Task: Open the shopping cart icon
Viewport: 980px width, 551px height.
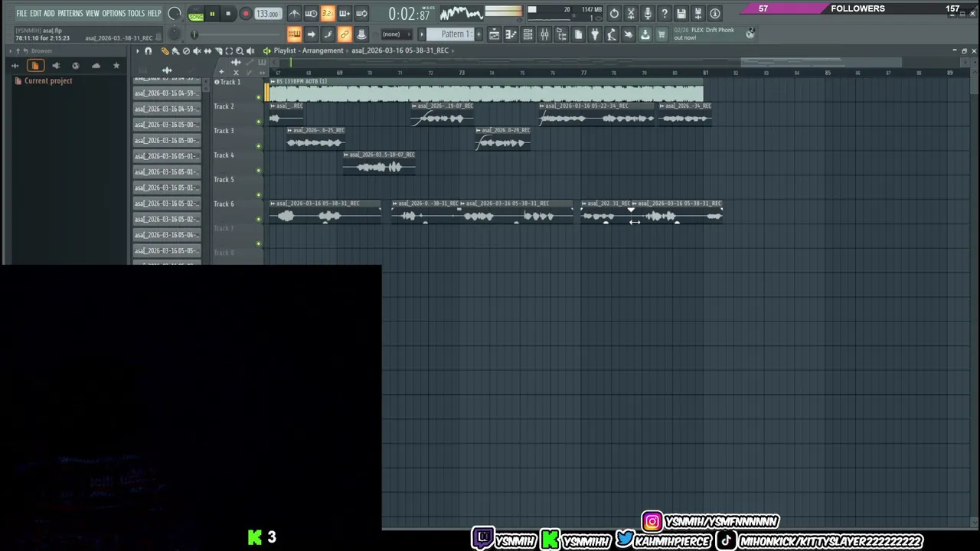Action: [661, 34]
